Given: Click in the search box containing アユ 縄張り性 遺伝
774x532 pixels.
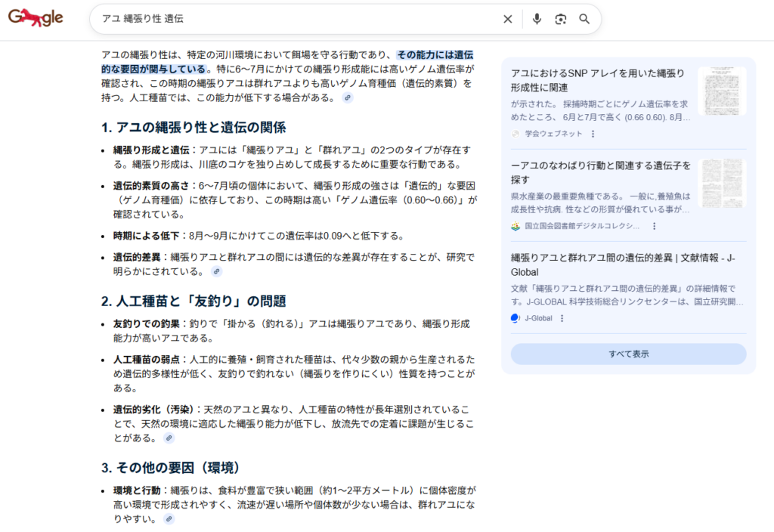Looking at the screenshot, I should pyautogui.click(x=295, y=19).
